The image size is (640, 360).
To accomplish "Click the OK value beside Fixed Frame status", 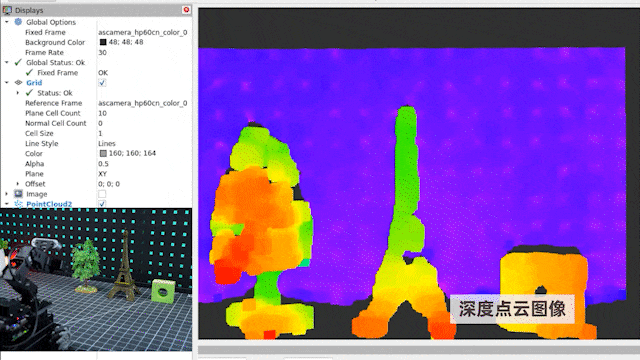I will pos(103,73).
